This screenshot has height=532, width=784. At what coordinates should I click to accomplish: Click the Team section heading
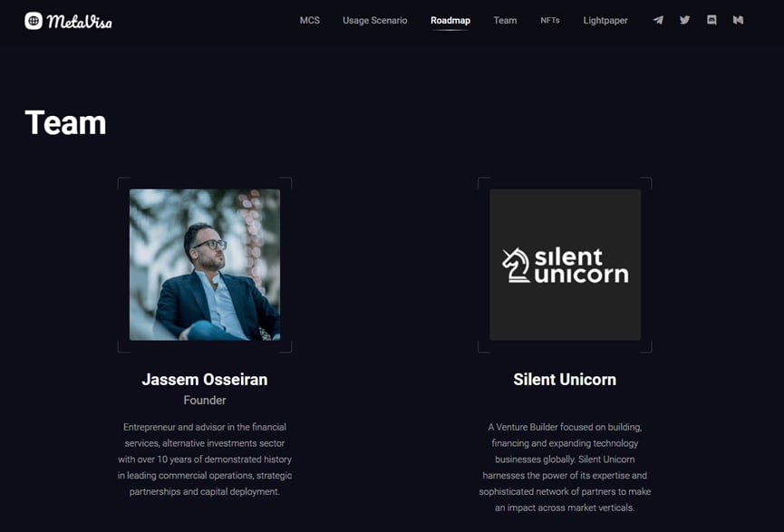[x=65, y=122]
